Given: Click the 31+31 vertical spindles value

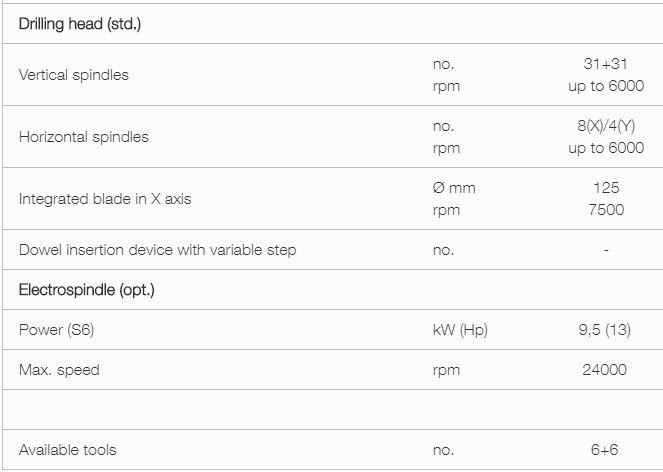Looking at the screenshot, I should pyautogui.click(x=605, y=64).
